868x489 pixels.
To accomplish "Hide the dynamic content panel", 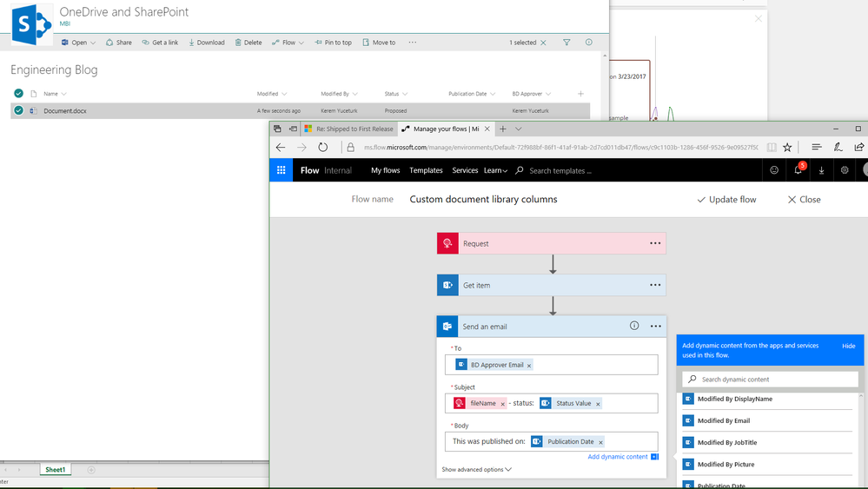I will 849,346.
